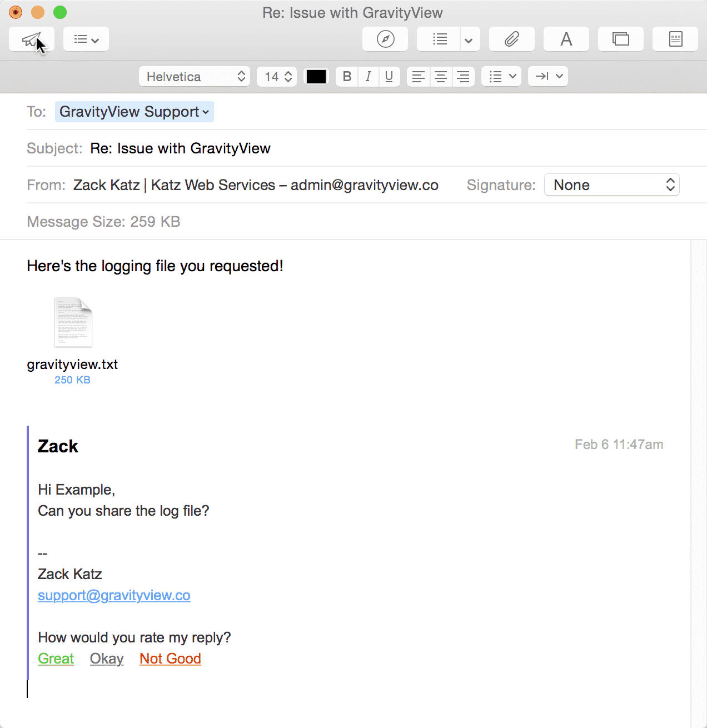Image resolution: width=707 pixels, height=728 pixels.
Task: Rate the reply as Great
Action: [x=56, y=659]
